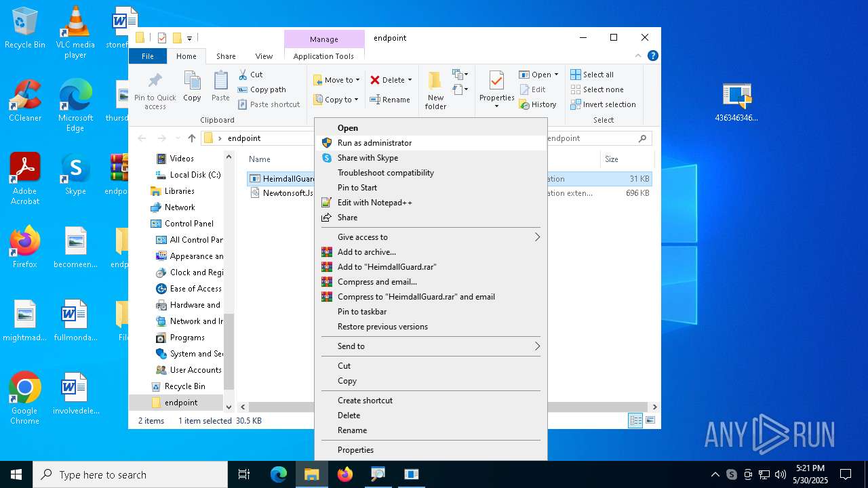The height and width of the screenshot is (488, 868).
Task: Choose Run as administrator
Action: coord(431,143)
